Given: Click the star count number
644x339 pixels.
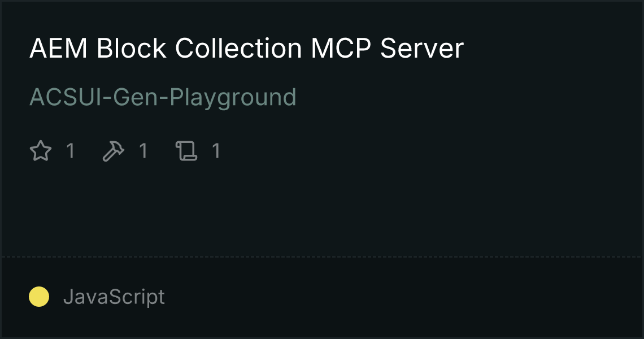Looking at the screenshot, I should tap(71, 151).
